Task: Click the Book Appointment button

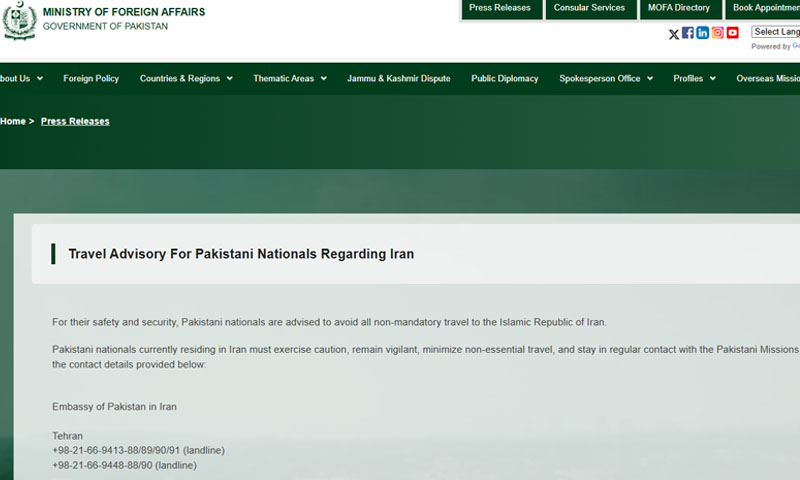Action: point(764,8)
